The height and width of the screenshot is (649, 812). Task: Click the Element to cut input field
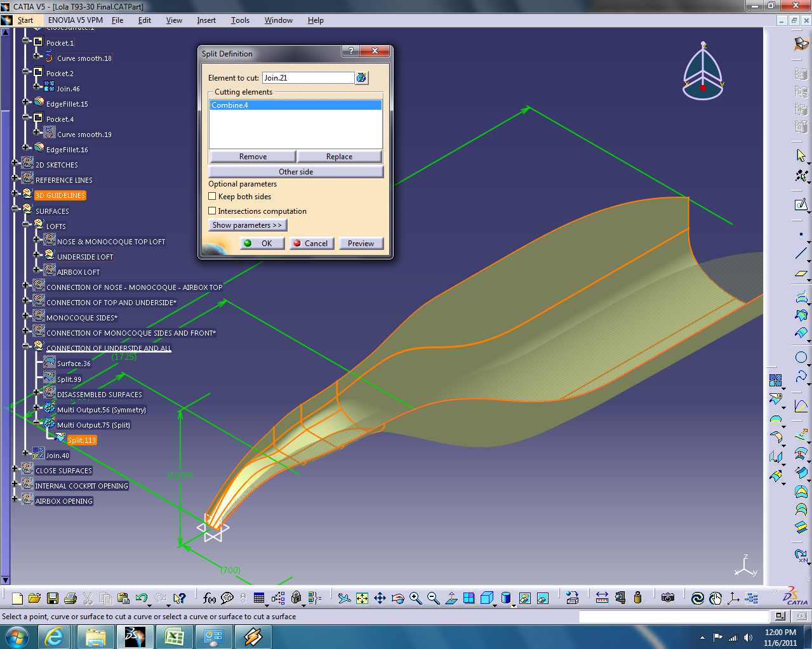(x=308, y=77)
